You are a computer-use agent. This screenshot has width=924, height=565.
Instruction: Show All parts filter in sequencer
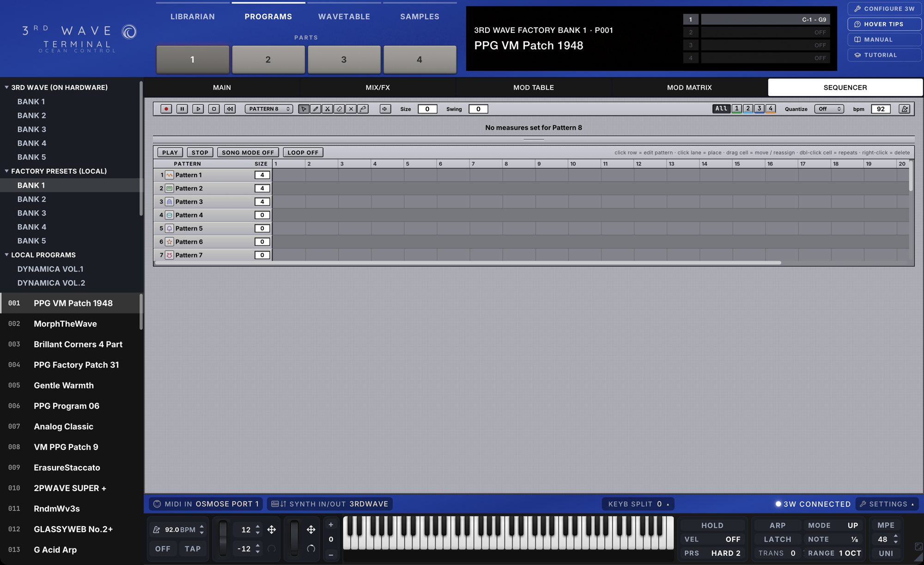pyautogui.click(x=721, y=109)
